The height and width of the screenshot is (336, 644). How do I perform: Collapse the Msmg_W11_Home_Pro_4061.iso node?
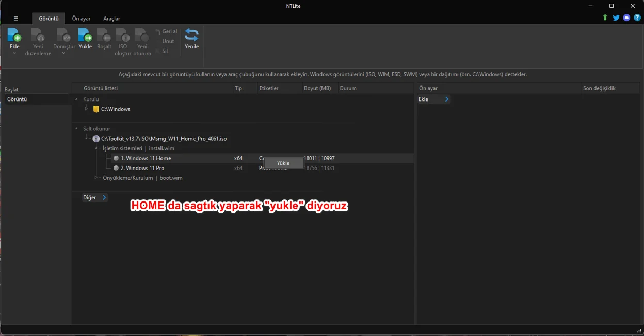pos(87,138)
